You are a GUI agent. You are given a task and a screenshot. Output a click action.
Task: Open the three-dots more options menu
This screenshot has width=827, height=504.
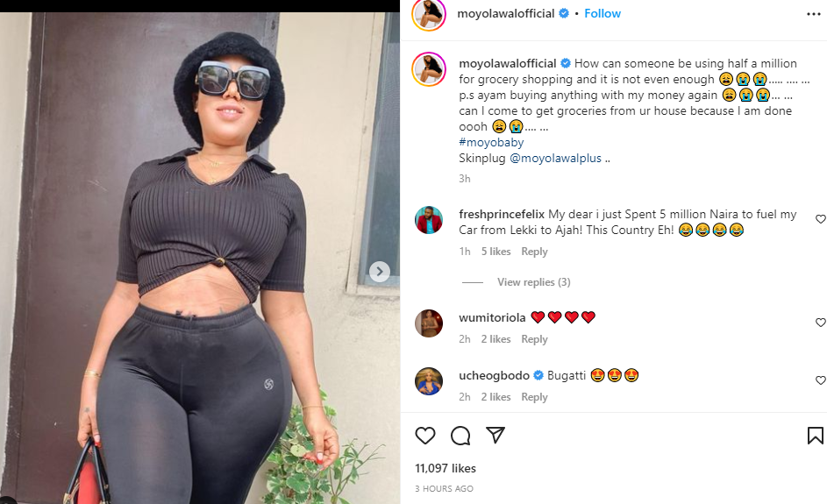point(813,14)
